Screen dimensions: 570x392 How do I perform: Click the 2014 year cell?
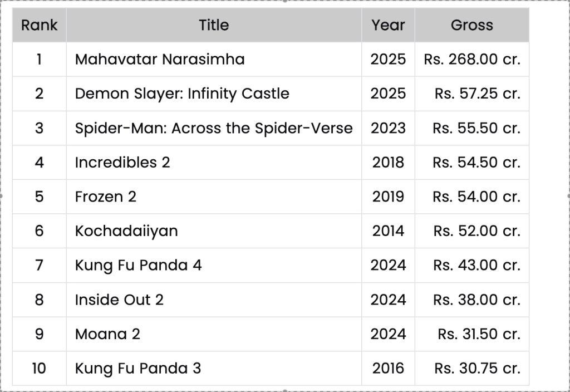point(388,231)
